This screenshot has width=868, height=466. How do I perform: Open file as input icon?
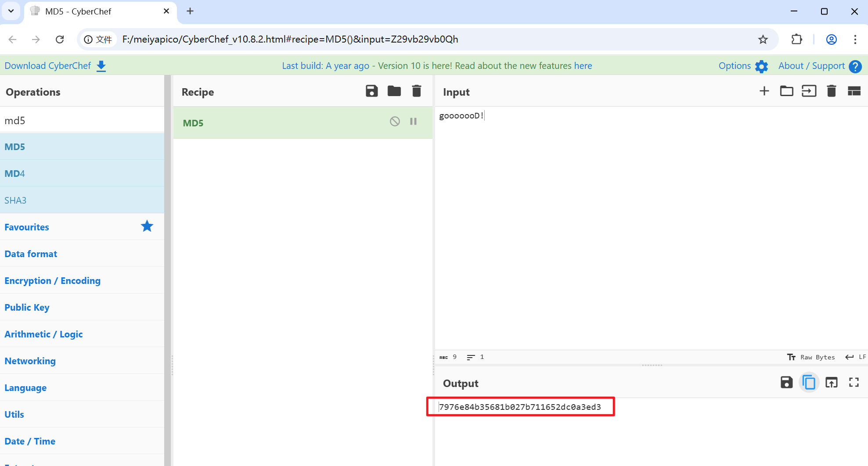click(x=809, y=91)
